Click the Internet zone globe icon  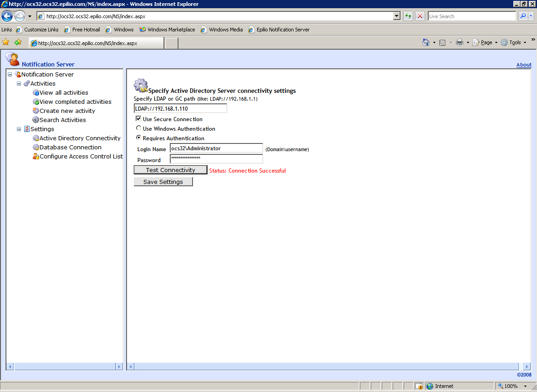point(430,386)
